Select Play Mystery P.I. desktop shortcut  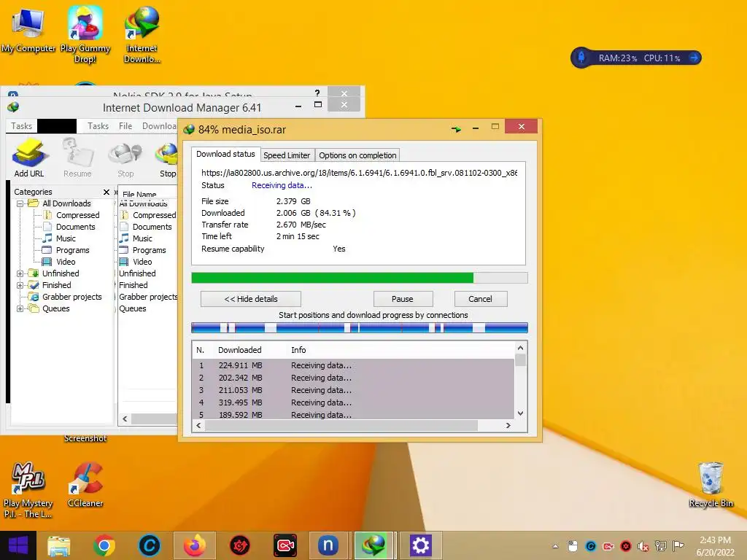(28, 489)
